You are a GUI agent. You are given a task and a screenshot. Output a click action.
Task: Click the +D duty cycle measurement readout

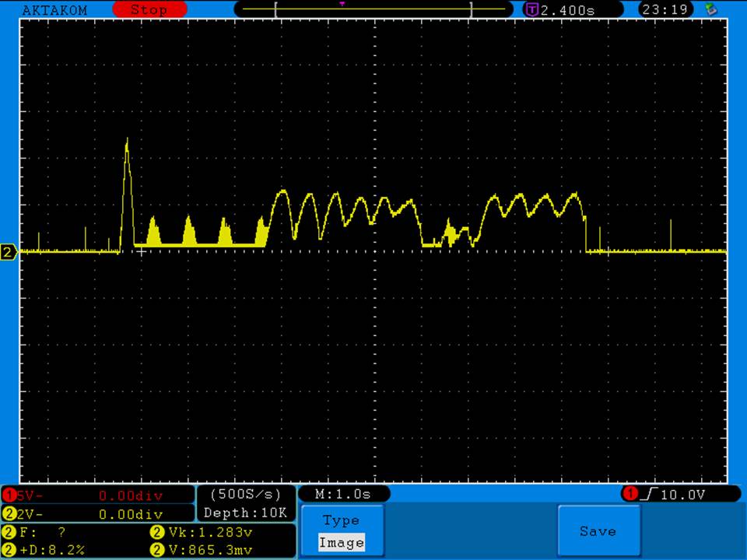[47, 550]
